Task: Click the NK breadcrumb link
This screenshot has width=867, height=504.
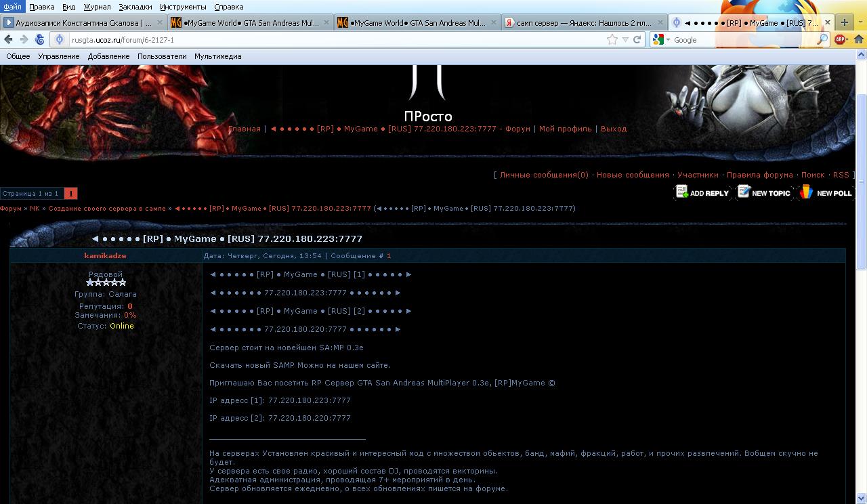Action: click(35, 209)
